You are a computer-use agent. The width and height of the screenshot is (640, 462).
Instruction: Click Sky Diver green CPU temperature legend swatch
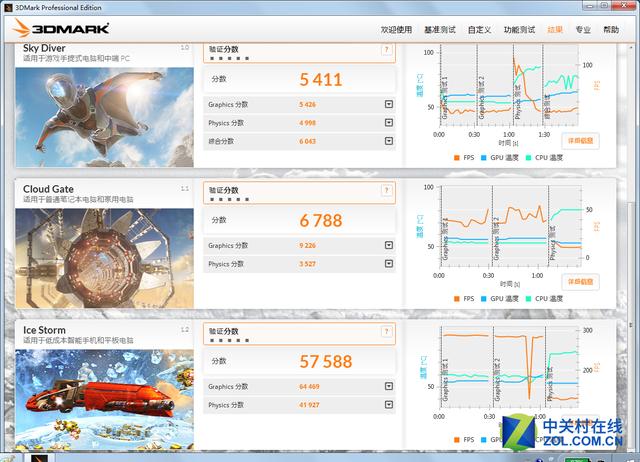click(x=529, y=158)
